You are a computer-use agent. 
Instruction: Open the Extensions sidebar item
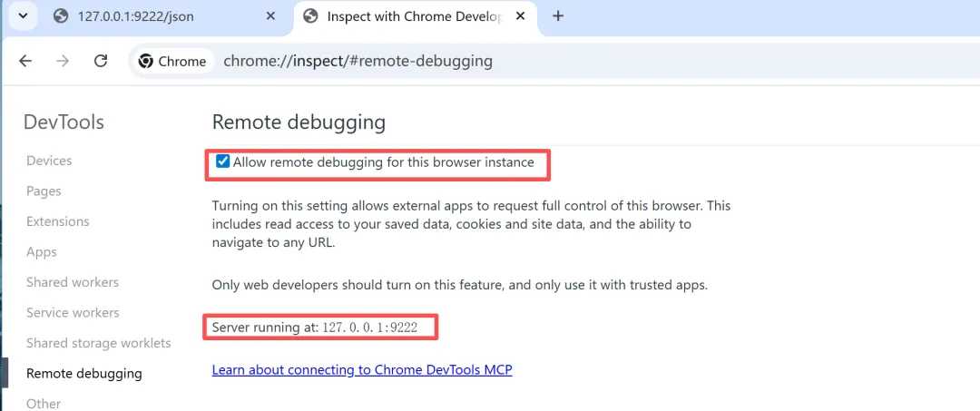coord(58,221)
